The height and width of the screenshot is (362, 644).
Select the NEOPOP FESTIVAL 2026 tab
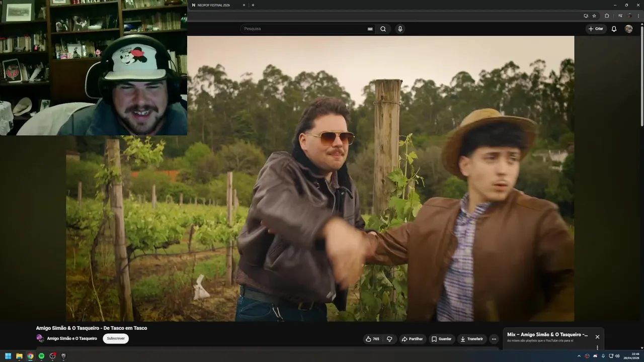tap(218, 5)
